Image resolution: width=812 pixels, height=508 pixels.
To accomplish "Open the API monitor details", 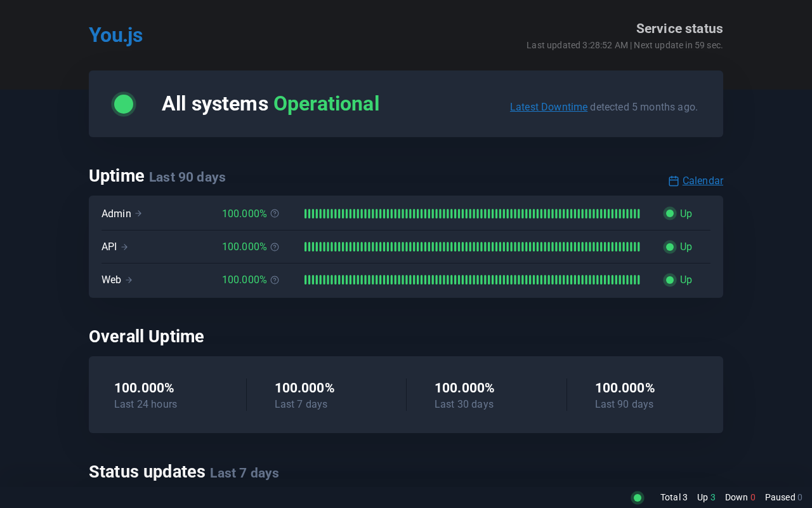I will pyautogui.click(x=109, y=247).
